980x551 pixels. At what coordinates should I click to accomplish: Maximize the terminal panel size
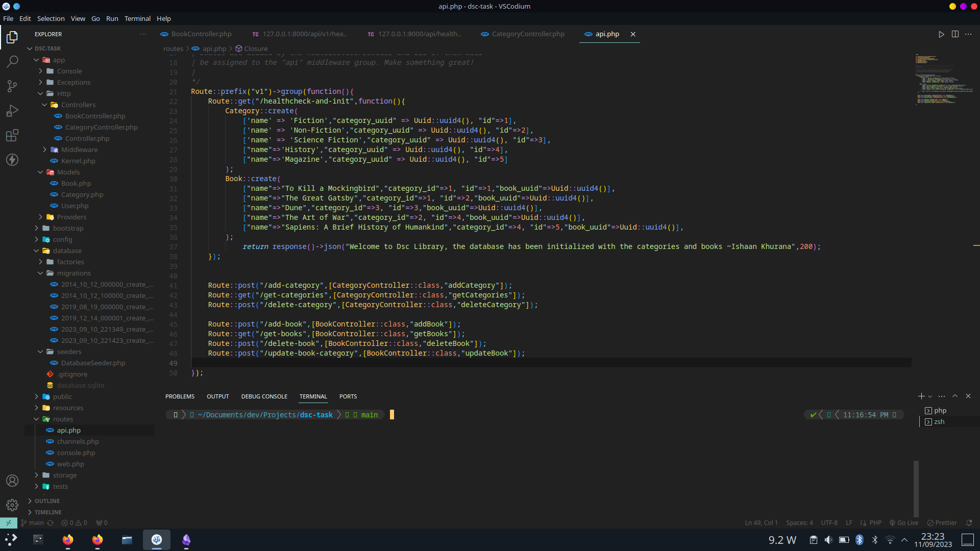click(x=955, y=396)
